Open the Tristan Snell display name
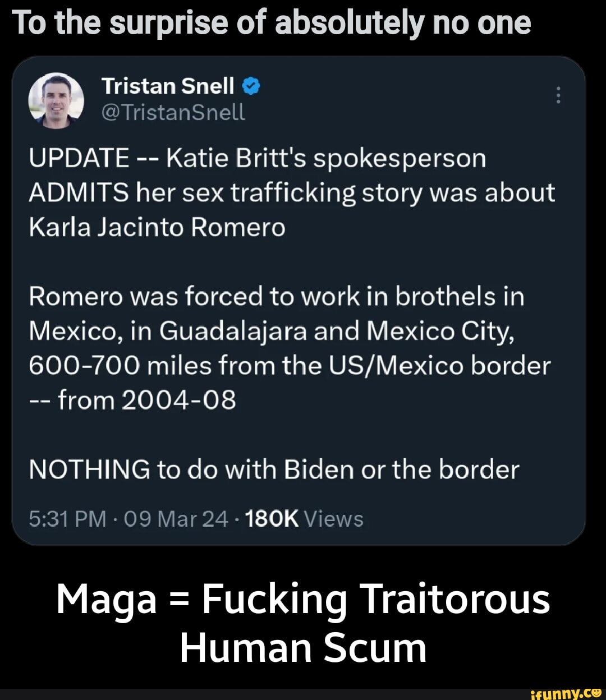This screenshot has width=606, height=700. click(x=168, y=86)
